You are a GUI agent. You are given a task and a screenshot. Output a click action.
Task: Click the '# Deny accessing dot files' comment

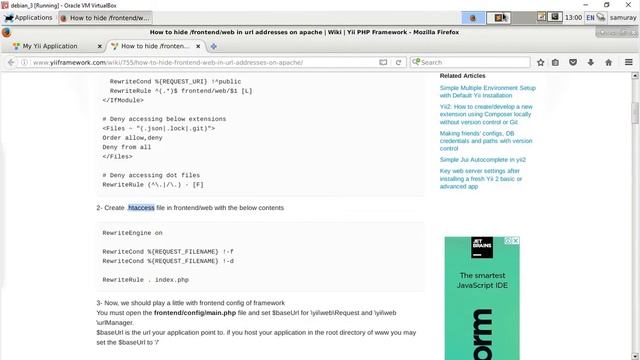151,175
